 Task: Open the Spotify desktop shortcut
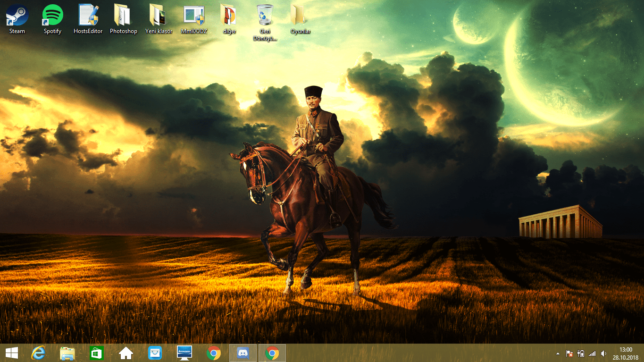[52, 19]
